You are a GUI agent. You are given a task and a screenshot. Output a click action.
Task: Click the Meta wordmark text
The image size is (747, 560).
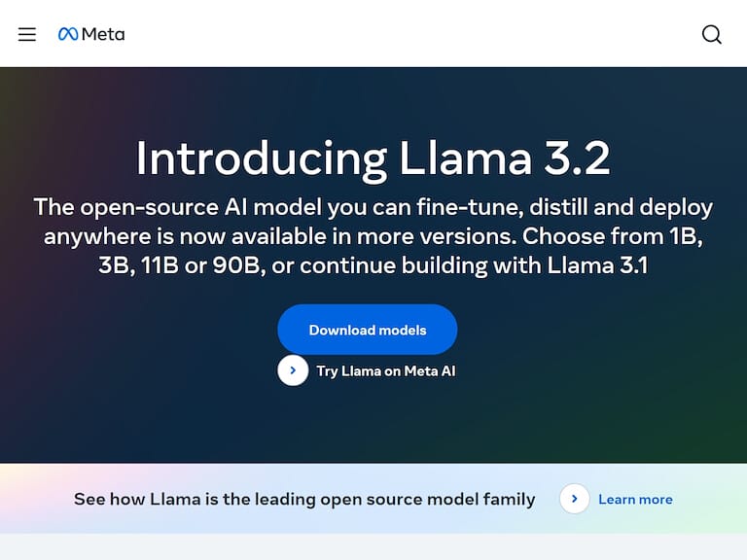click(103, 34)
